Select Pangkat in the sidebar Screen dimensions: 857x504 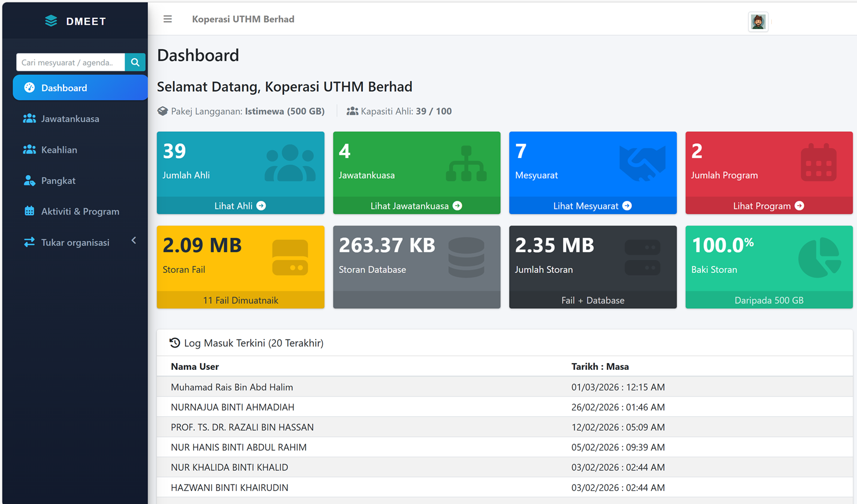click(x=80, y=180)
